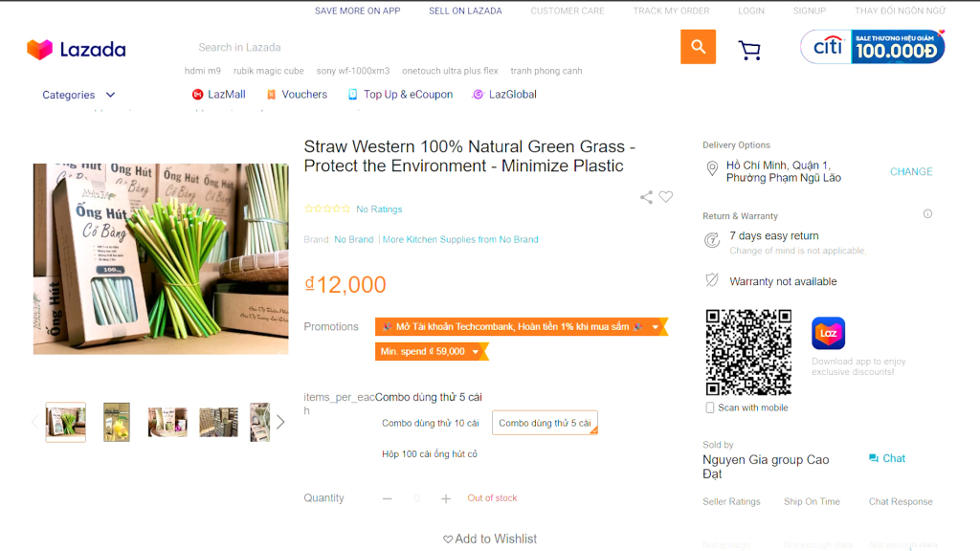Choose the 'Hộp 100 cái ống hút cỏ' variant
Viewport: 980px width, 551px height.
tap(430, 453)
